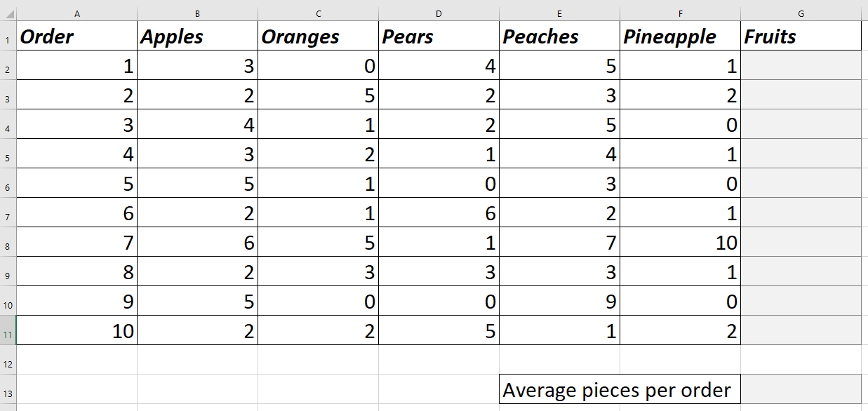Select row 13 header
The image size is (868, 411).
tap(7, 395)
